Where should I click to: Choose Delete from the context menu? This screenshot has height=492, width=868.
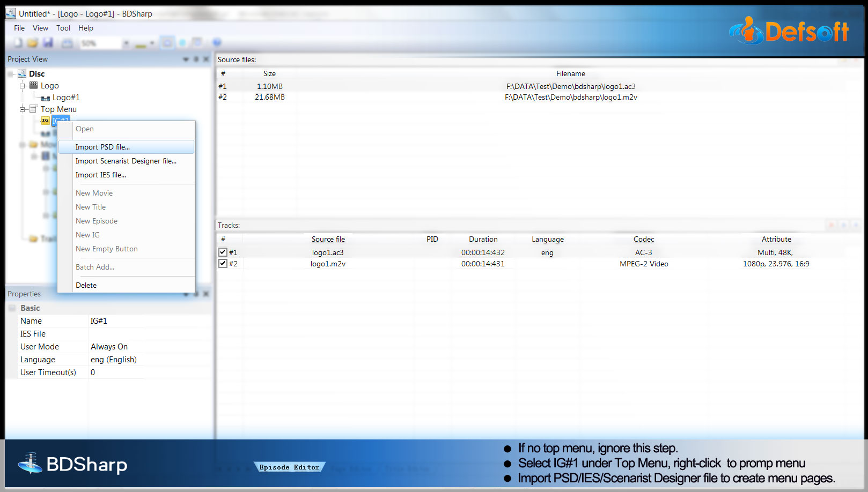click(127, 285)
